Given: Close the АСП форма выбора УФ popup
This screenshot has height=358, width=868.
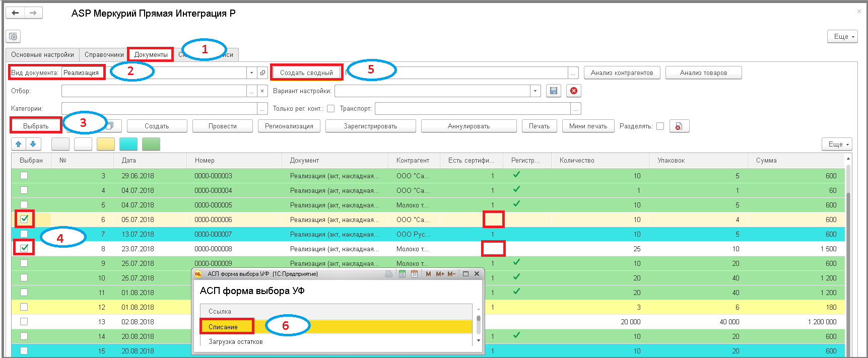Looking at the screenshot, I should click(477, 274).
